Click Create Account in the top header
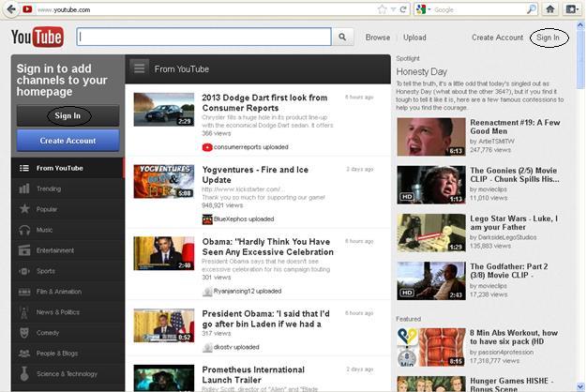 coord(497,38)
